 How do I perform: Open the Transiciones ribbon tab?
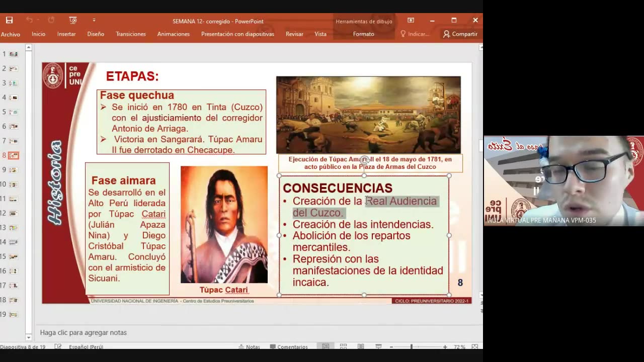tap(131, 34)
